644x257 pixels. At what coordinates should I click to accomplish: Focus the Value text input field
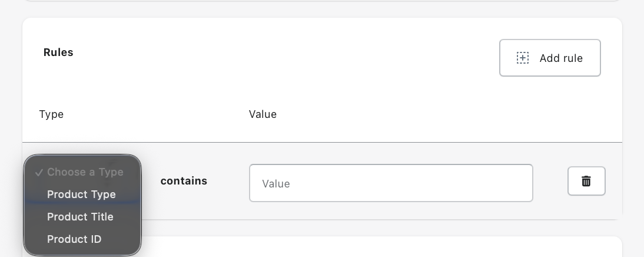coord(391,183)
